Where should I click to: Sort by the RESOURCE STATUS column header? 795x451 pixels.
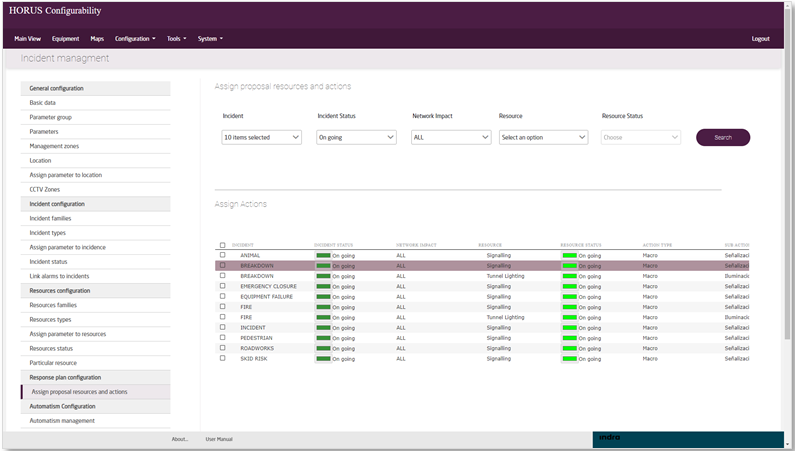(x=581, y=245)
